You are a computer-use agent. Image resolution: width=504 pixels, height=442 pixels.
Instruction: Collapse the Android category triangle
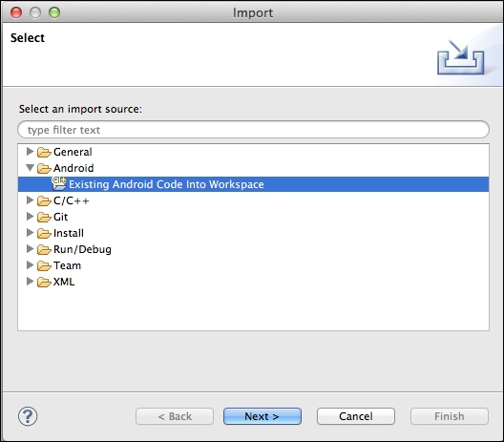pos(30,167)
